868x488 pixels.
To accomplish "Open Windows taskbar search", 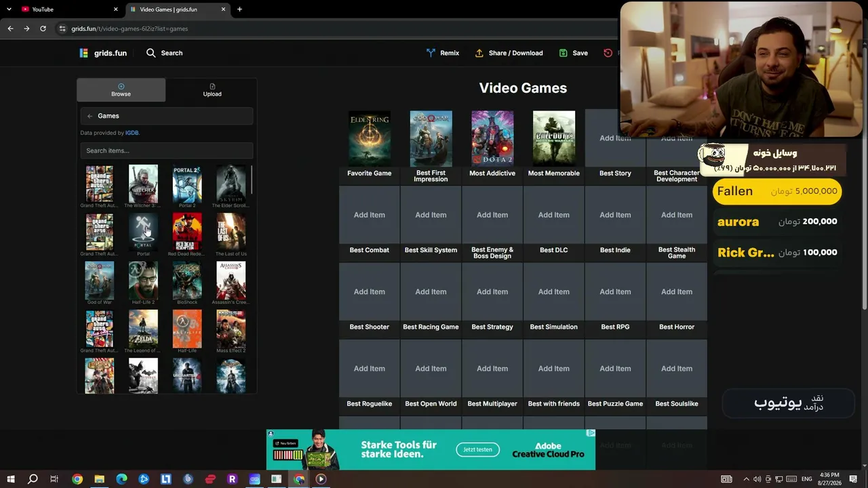I will click(33, 479).
